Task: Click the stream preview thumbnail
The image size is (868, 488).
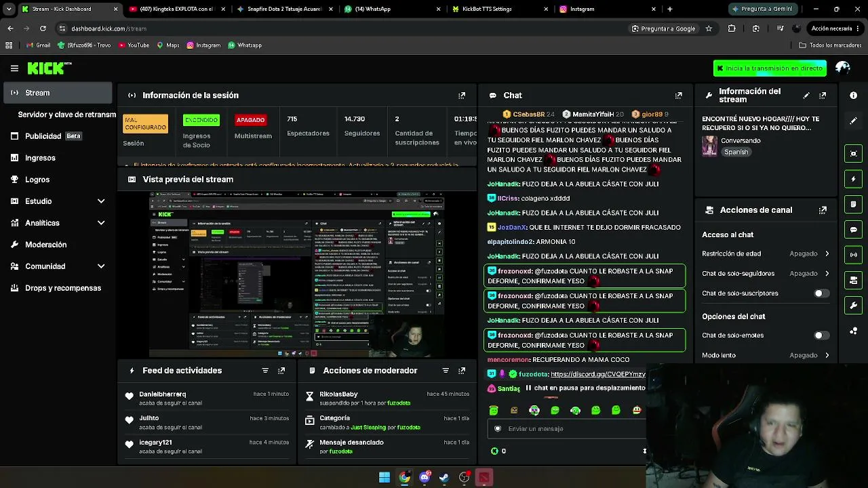Action: pyautogui.click(x=297, y=274)
